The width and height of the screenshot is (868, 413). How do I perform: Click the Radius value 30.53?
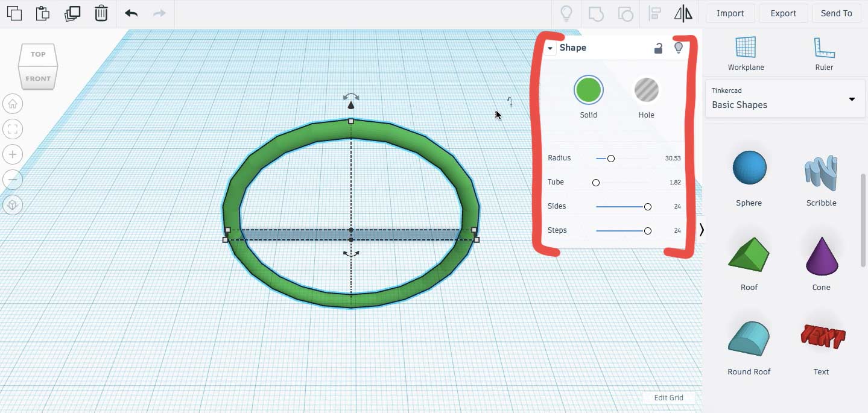coord(673,158)
